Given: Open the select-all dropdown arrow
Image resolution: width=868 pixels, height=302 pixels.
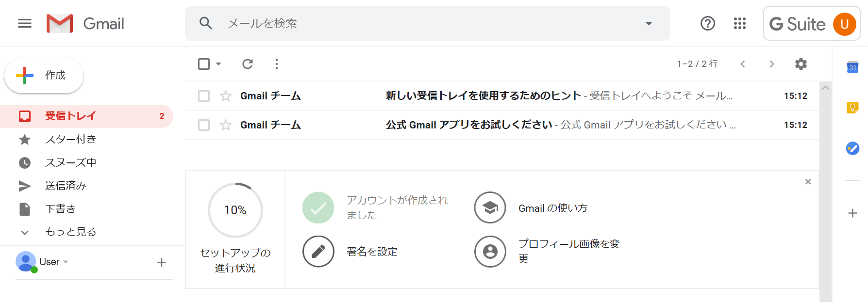Looking at the screenshot, I should coord(218,64).
